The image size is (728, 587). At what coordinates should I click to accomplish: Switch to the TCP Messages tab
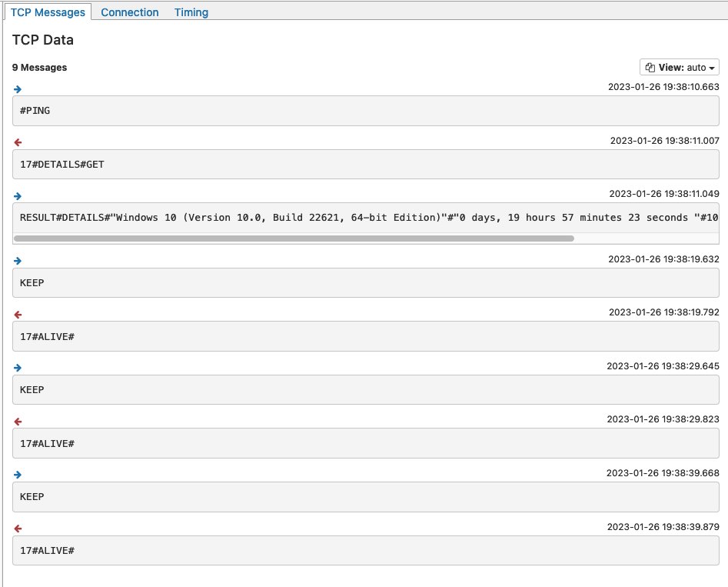pos(48,12)
